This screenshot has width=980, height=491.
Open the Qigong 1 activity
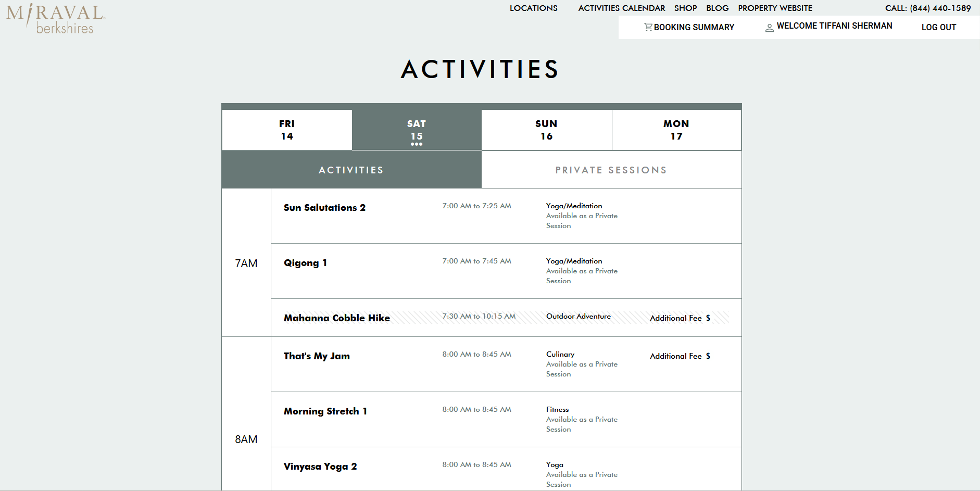(305, 263)
